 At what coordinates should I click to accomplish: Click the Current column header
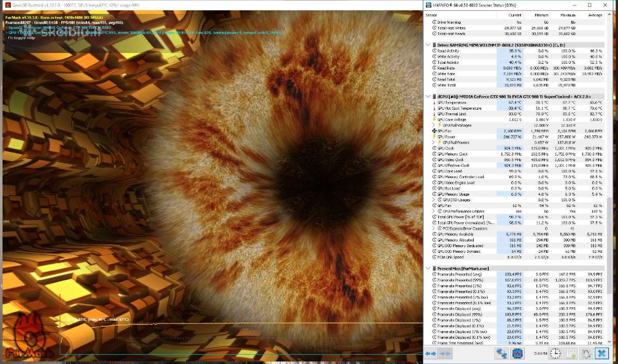(509, 15)
